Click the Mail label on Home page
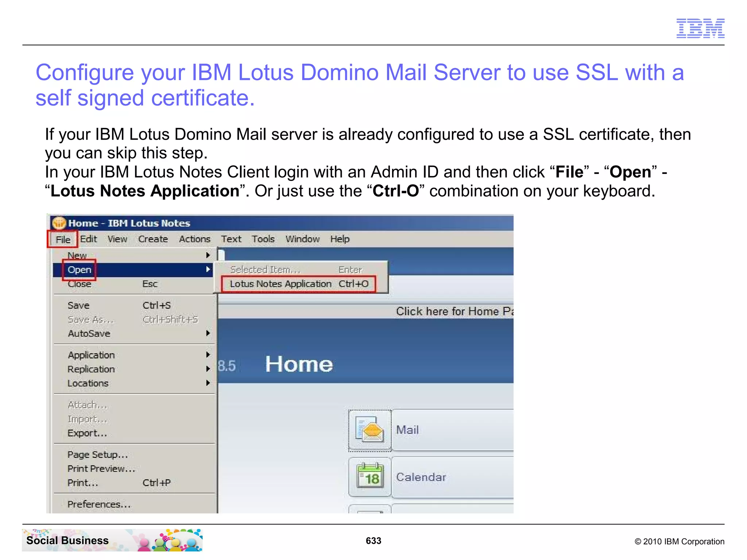This screenshot has height=560, width=747. pos(407,430)
